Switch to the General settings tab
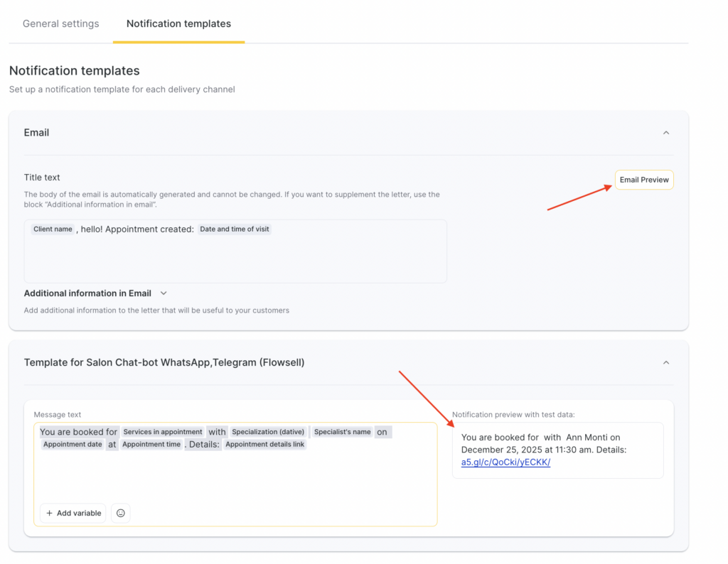The width and height of the screenshot is (728, 564). [x=61, y=23]
